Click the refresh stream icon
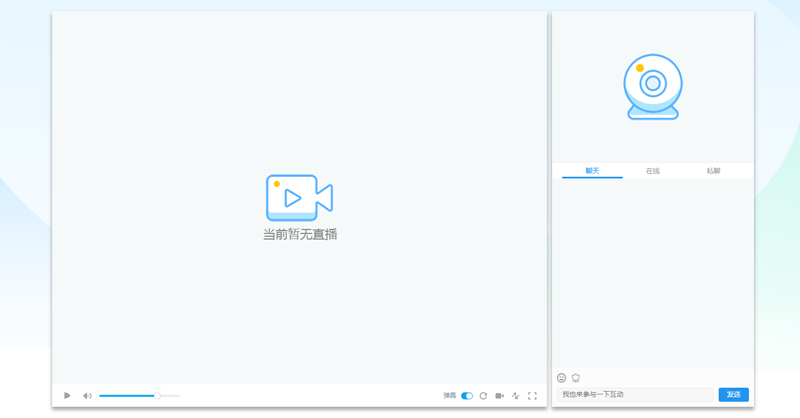The width and height of the screenshot is (800, 418). [x=483, y=396]
